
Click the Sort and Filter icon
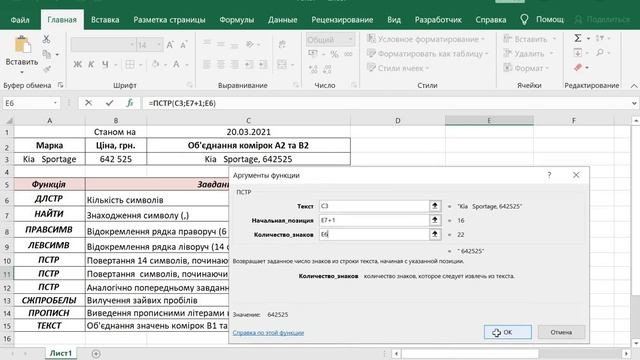600,38
